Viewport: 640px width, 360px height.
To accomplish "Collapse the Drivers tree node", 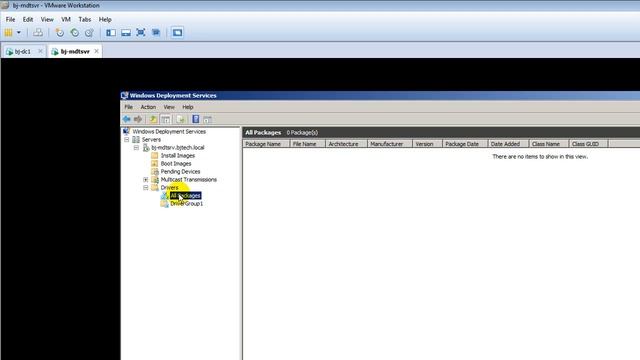I will (x=146, y=188).
